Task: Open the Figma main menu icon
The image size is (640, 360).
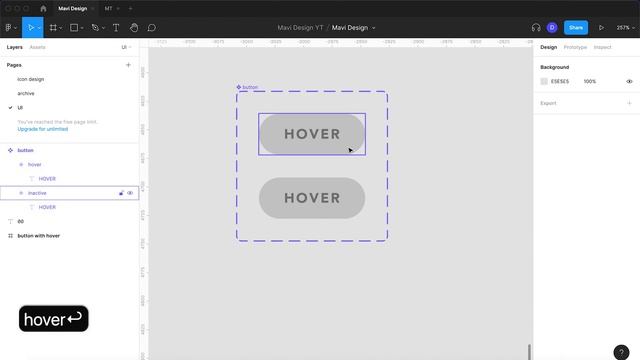Action: (x=8, y=28)
